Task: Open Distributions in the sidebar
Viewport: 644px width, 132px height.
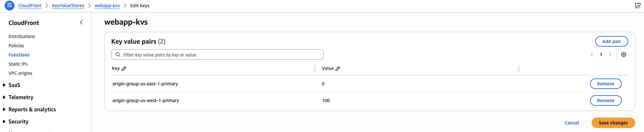Action: [22, 36]
